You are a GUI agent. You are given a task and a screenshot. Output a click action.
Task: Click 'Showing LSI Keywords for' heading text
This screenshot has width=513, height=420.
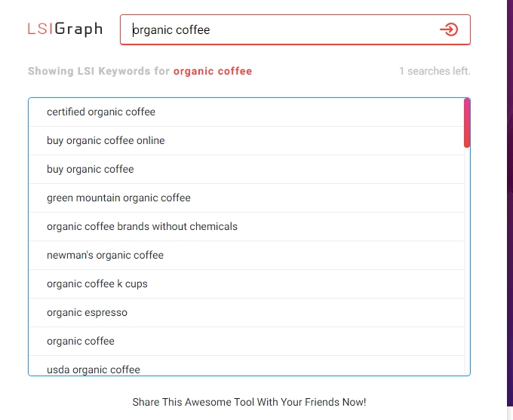99,72
